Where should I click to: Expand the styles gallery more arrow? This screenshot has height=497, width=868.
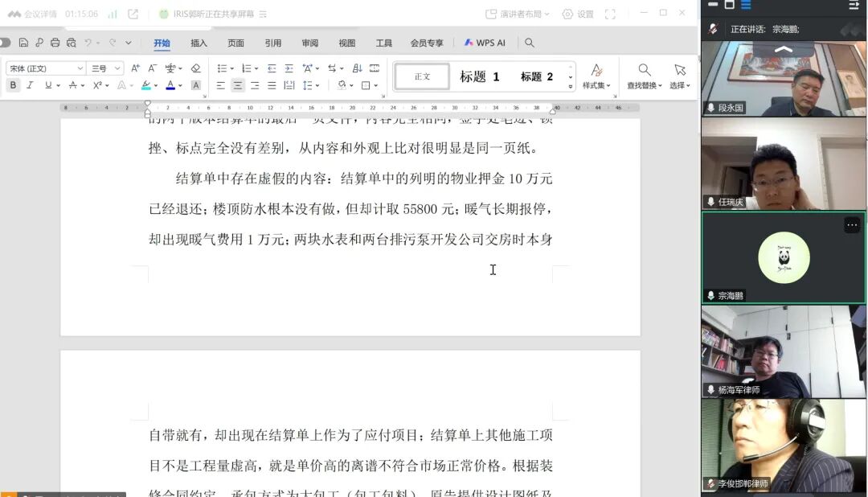570,86
